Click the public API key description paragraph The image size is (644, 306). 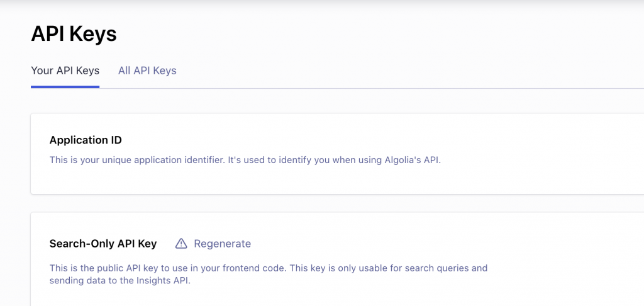pos(269,275)
